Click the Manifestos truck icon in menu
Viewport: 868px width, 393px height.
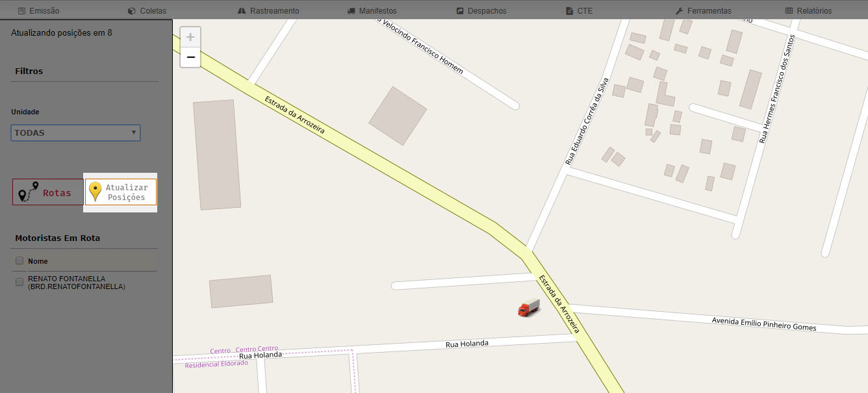[351, 11]
